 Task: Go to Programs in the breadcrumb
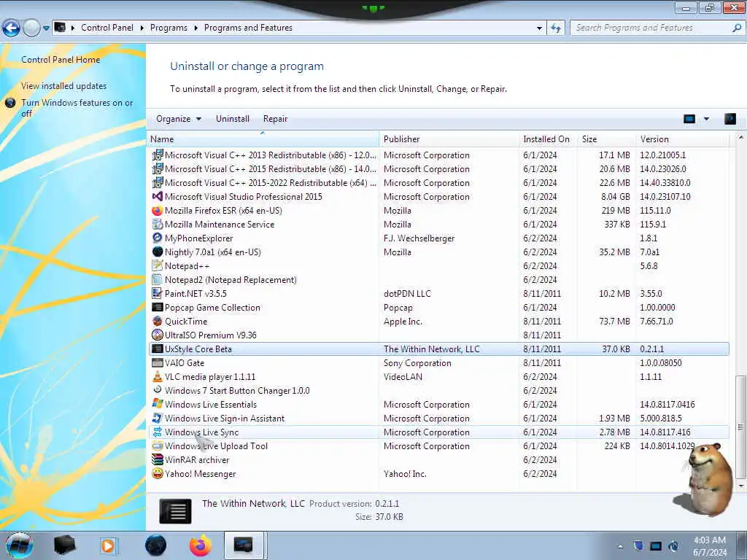coord(169,28)
